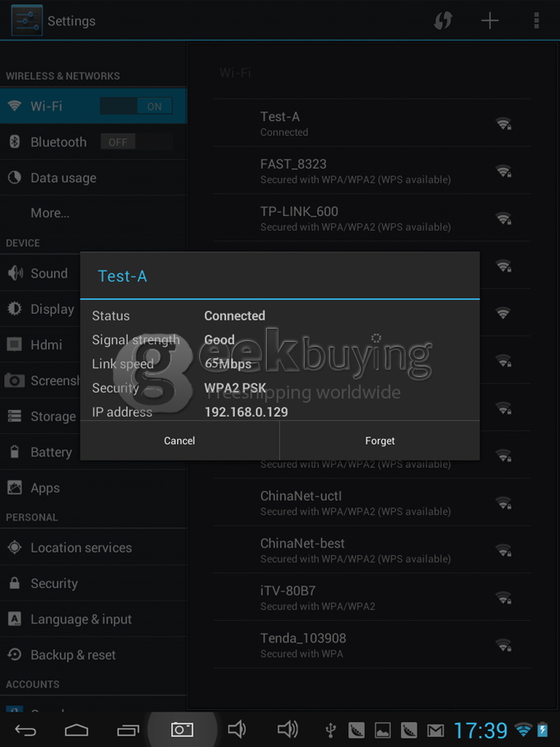
Task: Open the Recent apps icon
Action: (x=128, y=730)
